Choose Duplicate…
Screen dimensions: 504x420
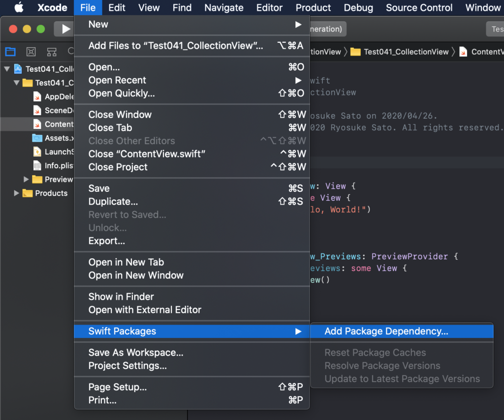192,201
